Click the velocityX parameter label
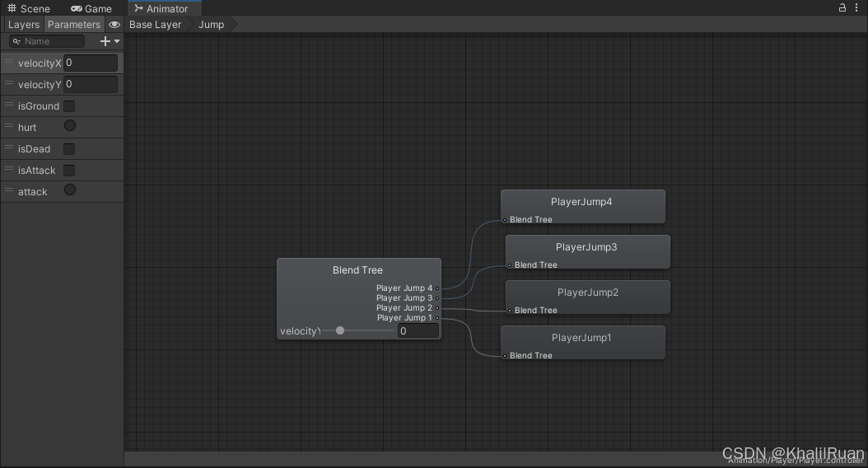This screenshot has height=468, width=868. coord(40,63)
